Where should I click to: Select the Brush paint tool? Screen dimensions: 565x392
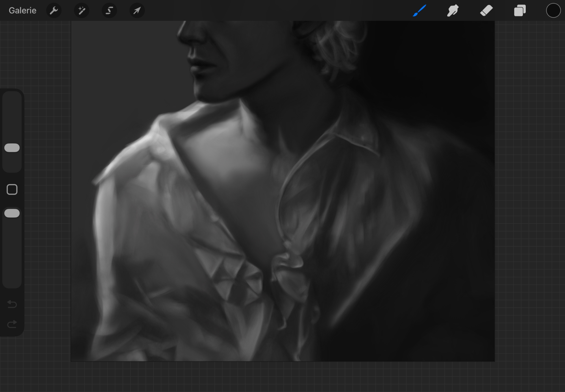(x=420, y=11)
